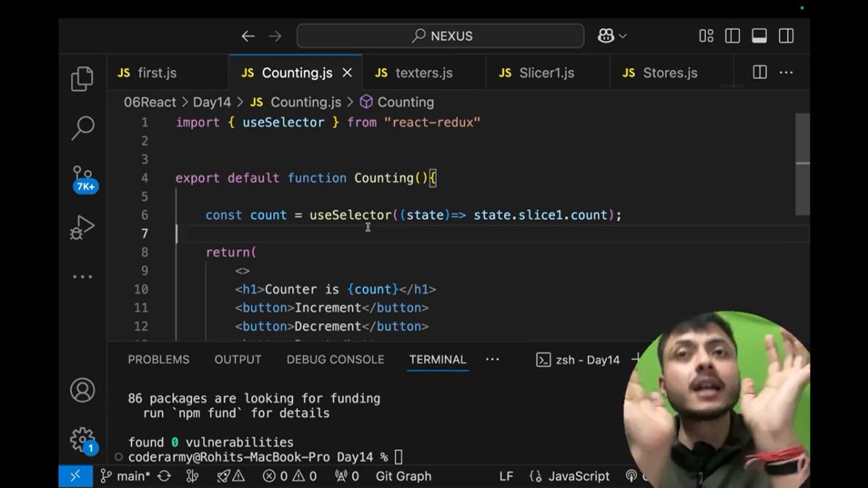Screen dimensions: 868x488
Task: Go forward with the right arrow
Action: pos(275,36)
